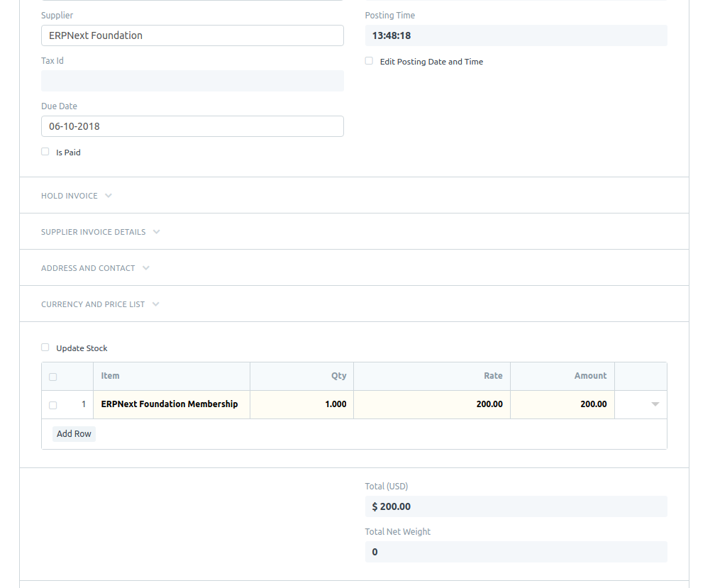This screenshot has height=588, width=715.
Task: Select the Supplier field showing ERPNext Foundation
Action: click(192, 35)
